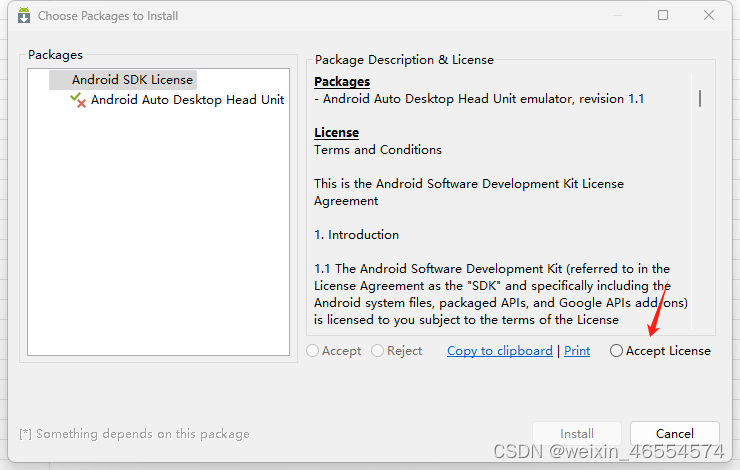740x470 pixels.
Task: Open the Print link
Action: tap(577, 351)
